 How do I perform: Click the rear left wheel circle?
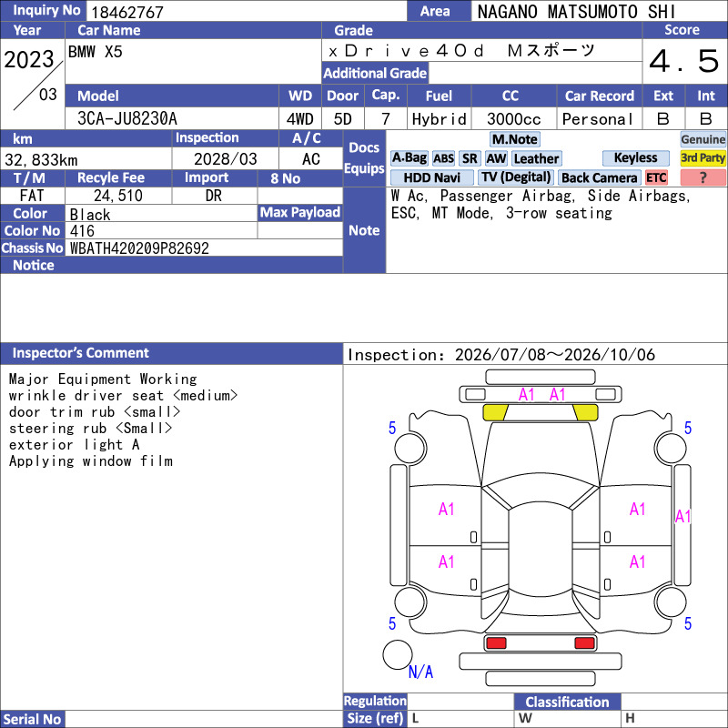(410, 602)
